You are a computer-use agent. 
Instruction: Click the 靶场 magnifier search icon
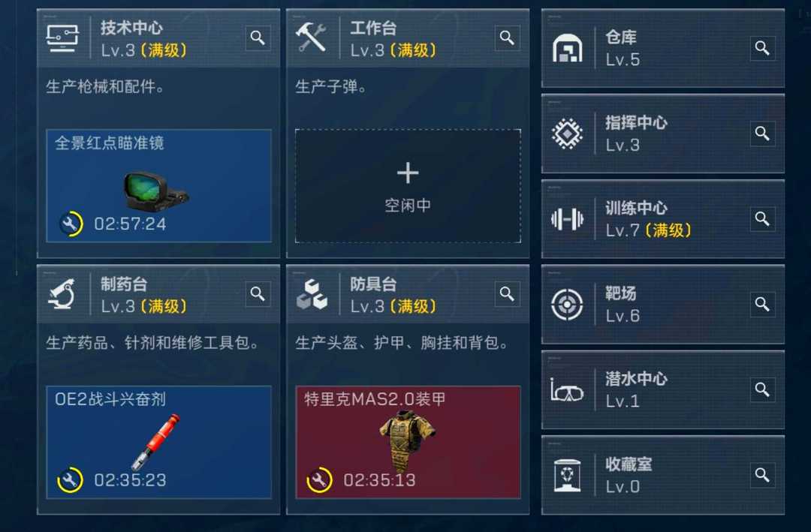click(762, 304)
